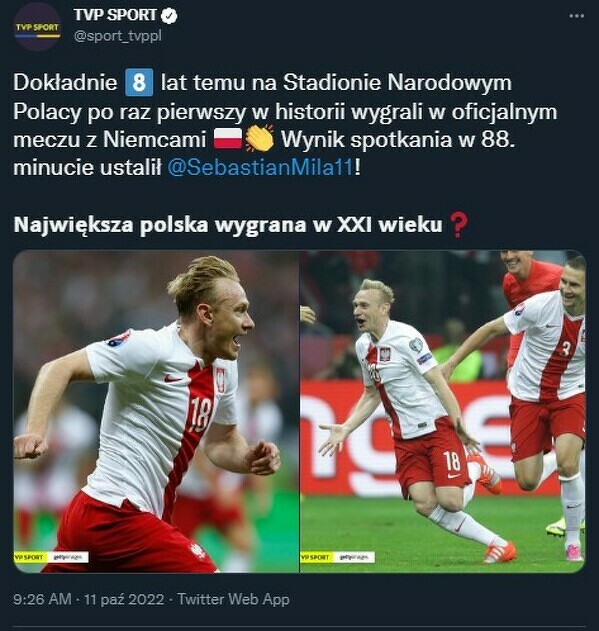The height and width of the screenshot is (631, 599).
Task: Click the clapping hands emoji
Action: (259, 138)
